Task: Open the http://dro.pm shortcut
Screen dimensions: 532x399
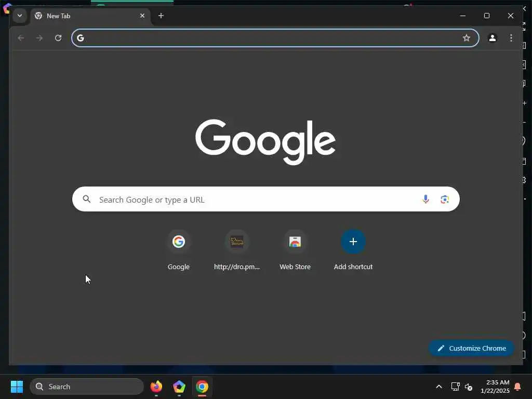Action: click(x=237, y=250)
